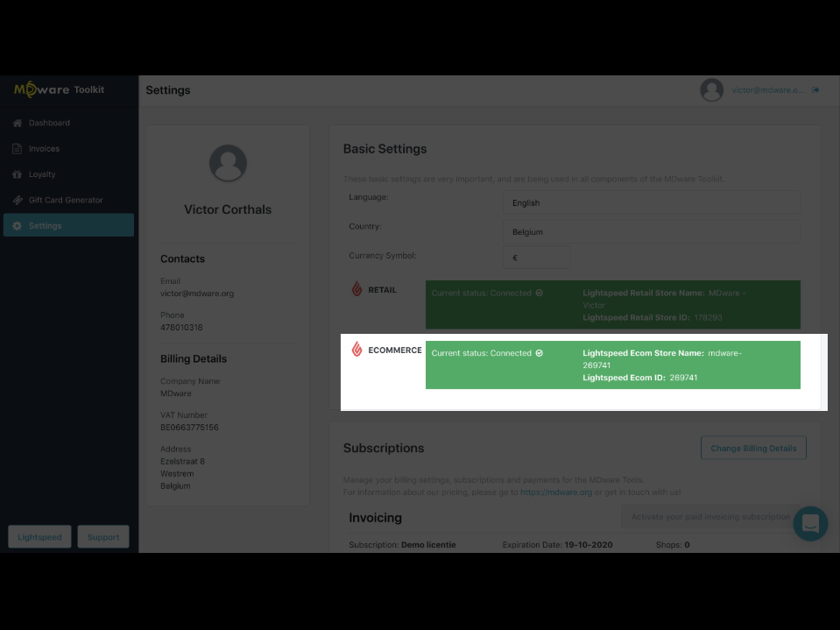The height and width of the screenshot is (630, 840).
Task: Click the Currency Symbol input field
Action: 536,257
